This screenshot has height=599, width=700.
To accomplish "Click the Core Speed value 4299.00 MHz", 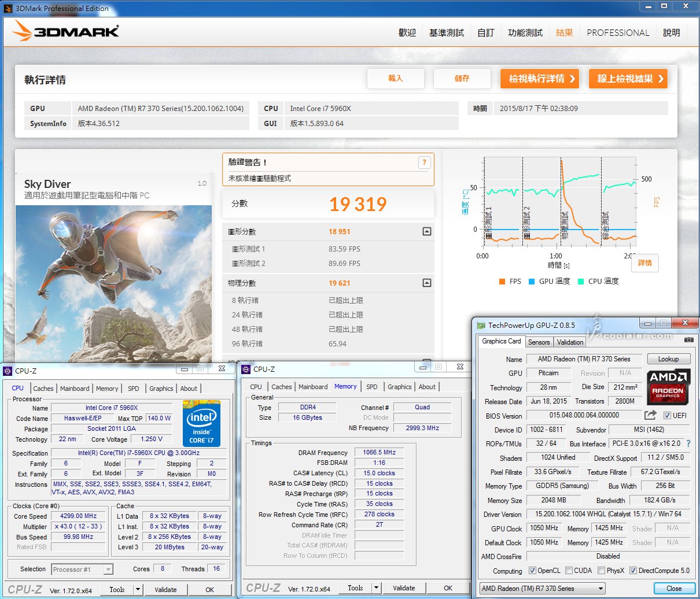I will point(79,516).
